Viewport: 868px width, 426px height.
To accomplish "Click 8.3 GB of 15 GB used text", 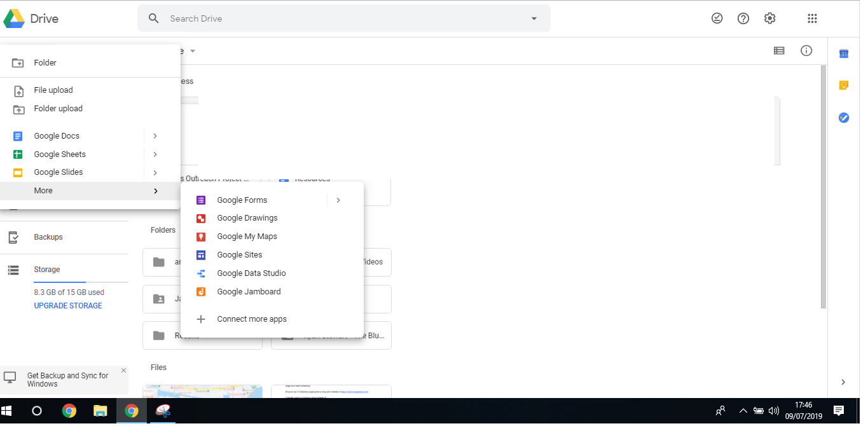I will point(69,292).
